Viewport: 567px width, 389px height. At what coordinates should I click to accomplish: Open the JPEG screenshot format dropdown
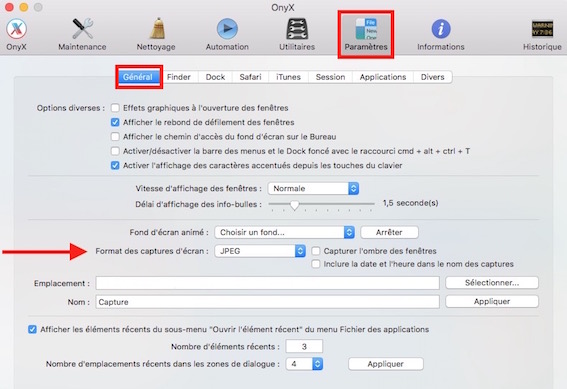(260, 251)
